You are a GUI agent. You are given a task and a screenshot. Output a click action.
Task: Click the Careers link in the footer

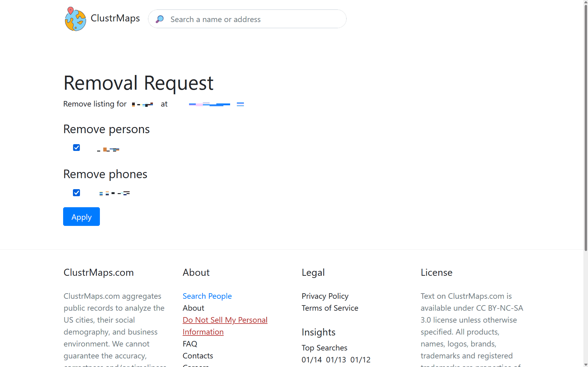click(x=195, y=366)
